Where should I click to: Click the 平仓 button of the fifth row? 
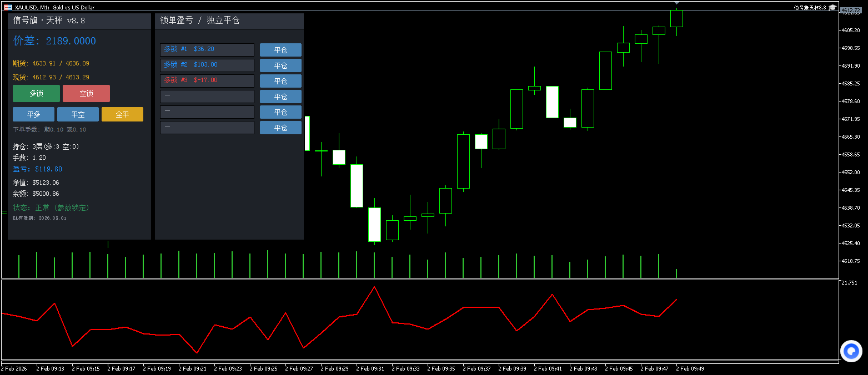tap(280, 112)
